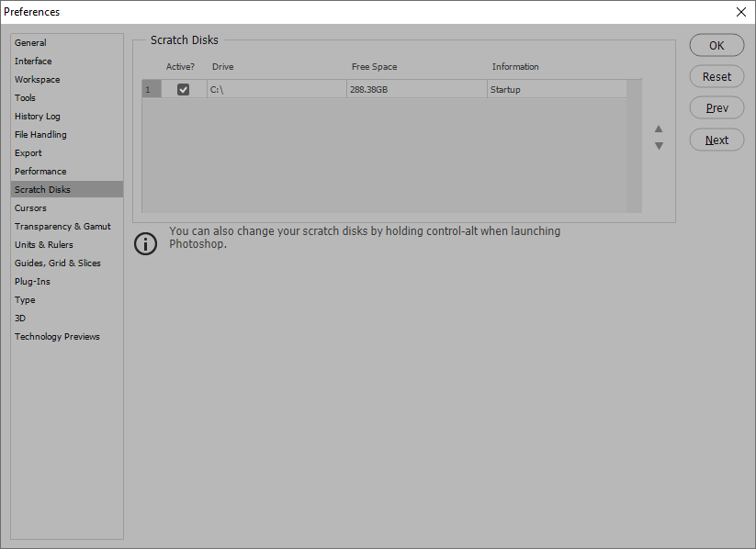Click the Information column header

coord(515,66)
